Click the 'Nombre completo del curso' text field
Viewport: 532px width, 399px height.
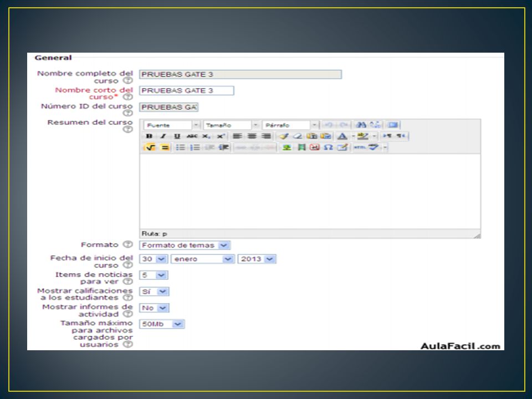(x=240, y=75)
